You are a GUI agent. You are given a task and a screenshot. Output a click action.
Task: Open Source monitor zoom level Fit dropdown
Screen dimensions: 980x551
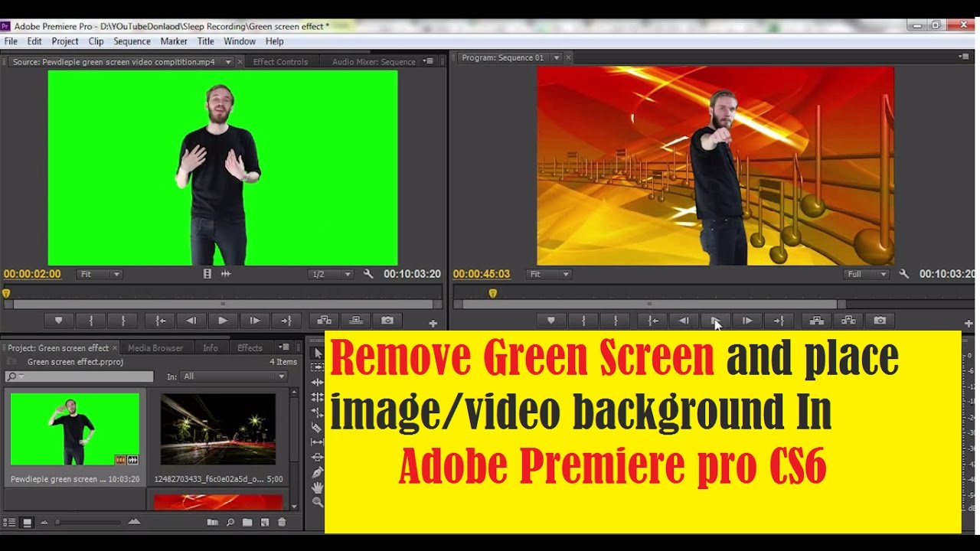[100, 274]
